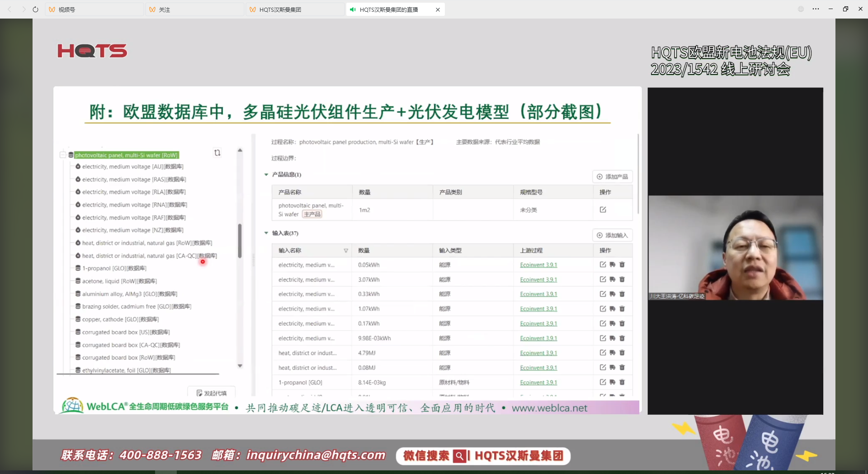Open the browser three-dots menu

(816, 9)
